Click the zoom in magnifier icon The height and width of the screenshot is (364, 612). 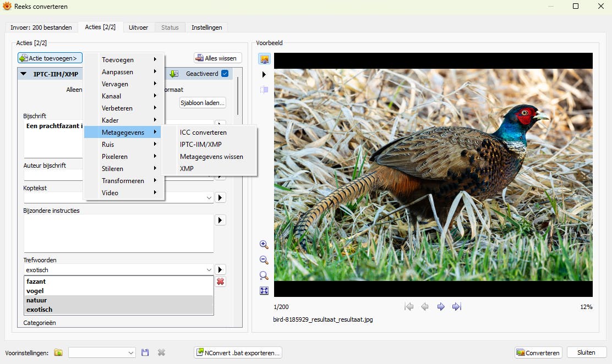(x=264, y=245)
